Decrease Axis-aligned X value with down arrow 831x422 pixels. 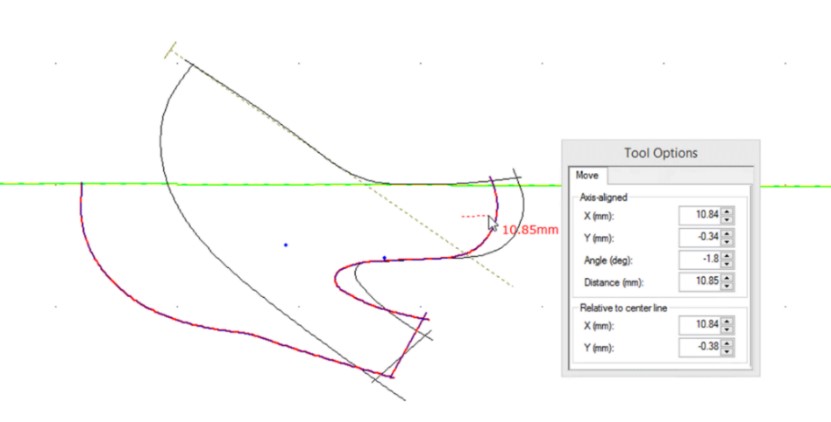(727, 219)
